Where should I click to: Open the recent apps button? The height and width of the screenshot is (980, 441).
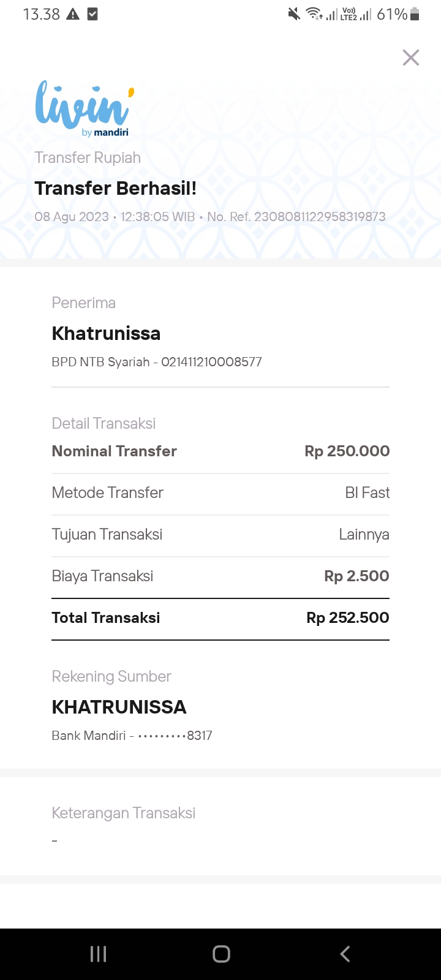pyautogui.click(x=98, y=954)
